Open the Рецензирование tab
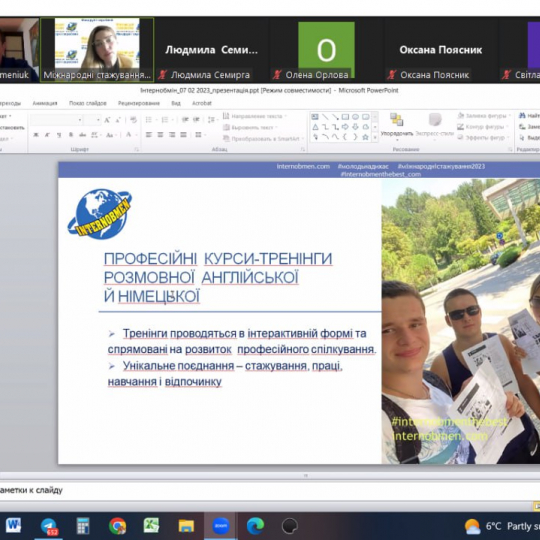This screenshot has height=540, width=540. [139, 103]
